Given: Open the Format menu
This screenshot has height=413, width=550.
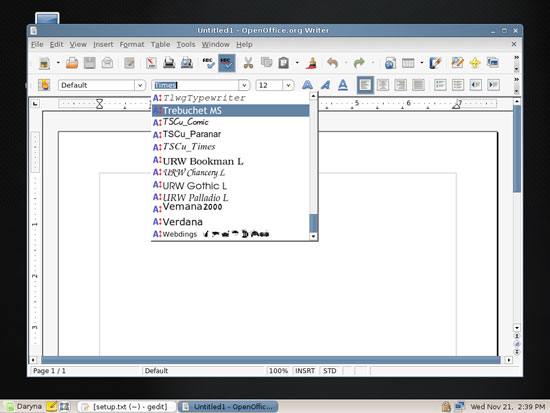Looking at the screenshot, I should click(x=132, y=45).
